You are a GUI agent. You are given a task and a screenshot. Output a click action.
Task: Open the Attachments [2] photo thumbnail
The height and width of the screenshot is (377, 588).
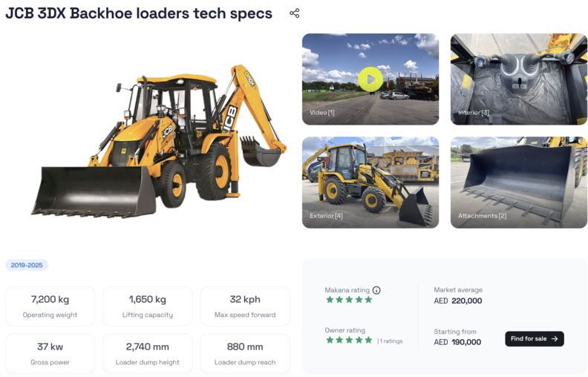coord(519,183)
